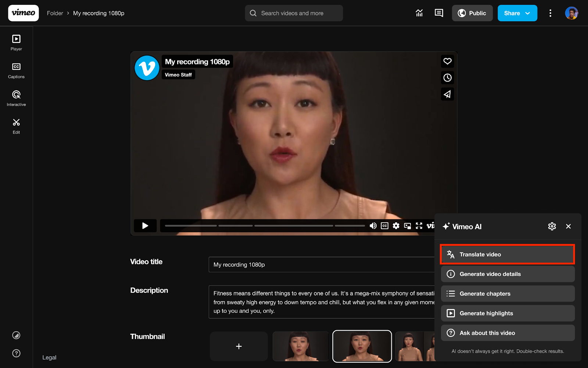Open Vimeo AI settings gear
Screen dimensions: 588x368
(x=552, y=226)
